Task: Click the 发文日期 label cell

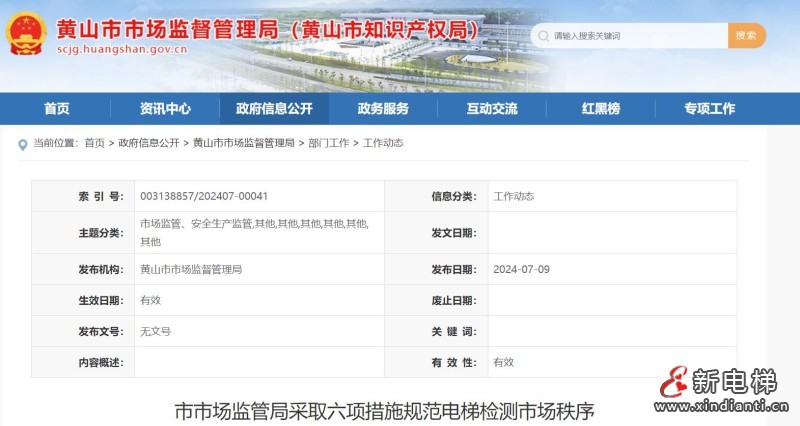Action: tap(437, 233)
